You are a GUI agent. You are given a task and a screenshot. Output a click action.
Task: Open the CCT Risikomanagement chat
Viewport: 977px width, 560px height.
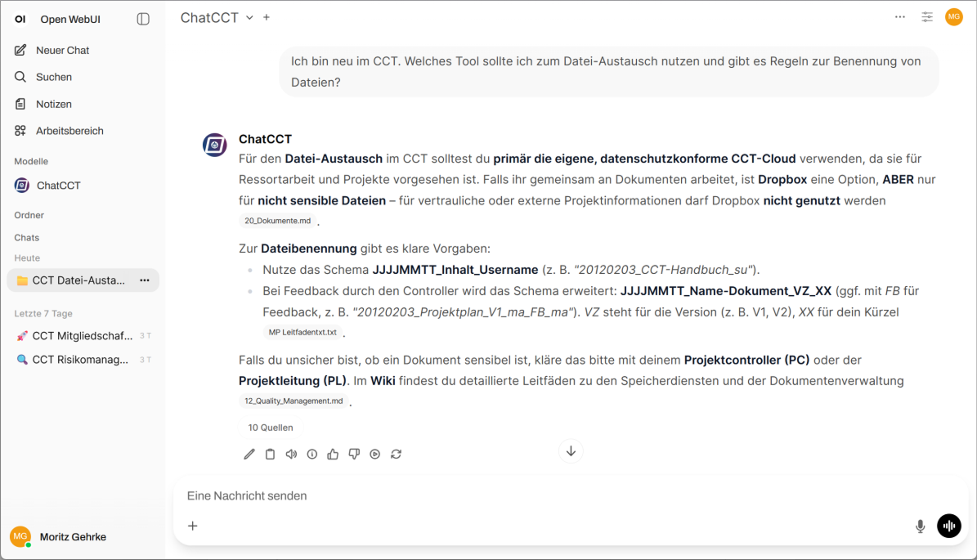[79, 360]
